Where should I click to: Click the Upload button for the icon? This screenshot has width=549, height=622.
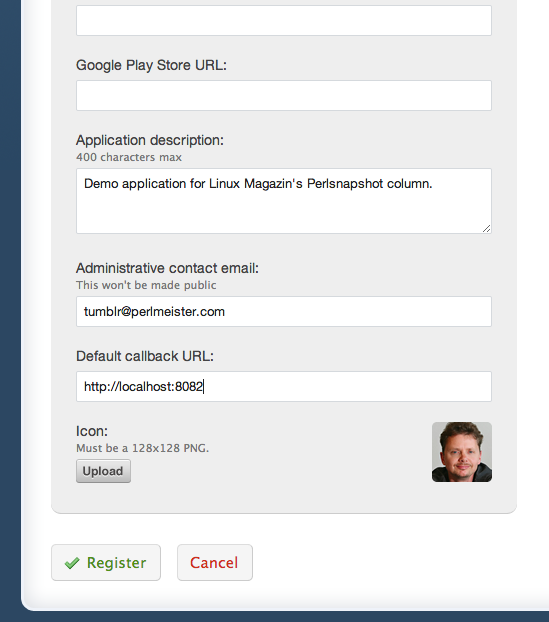103,471
